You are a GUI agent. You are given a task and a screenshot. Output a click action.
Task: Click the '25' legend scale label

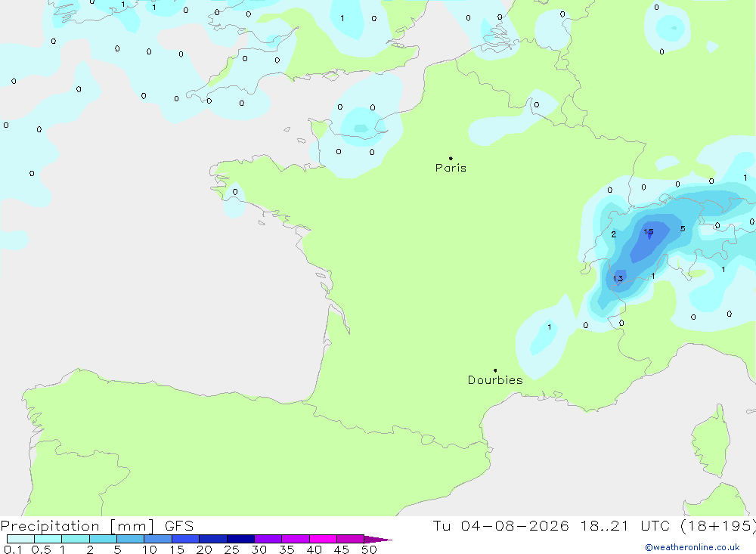coord(231,549)
